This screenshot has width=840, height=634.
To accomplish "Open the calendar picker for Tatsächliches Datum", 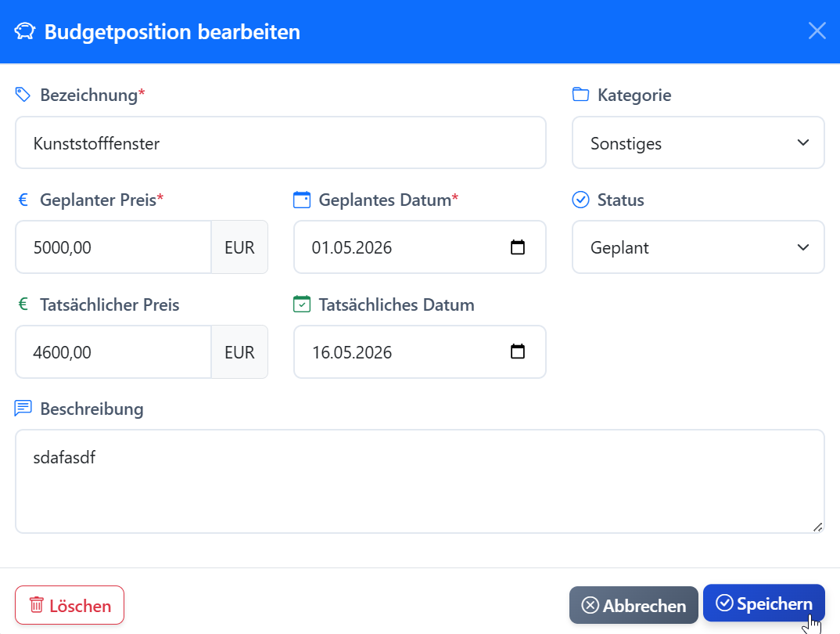I will pos(518,351).
